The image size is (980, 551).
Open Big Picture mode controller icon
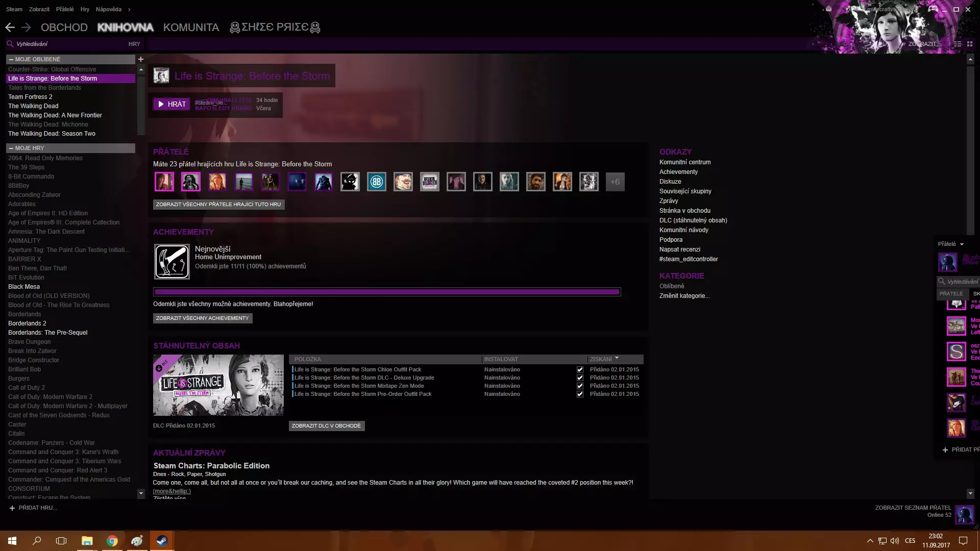(933, 9)
